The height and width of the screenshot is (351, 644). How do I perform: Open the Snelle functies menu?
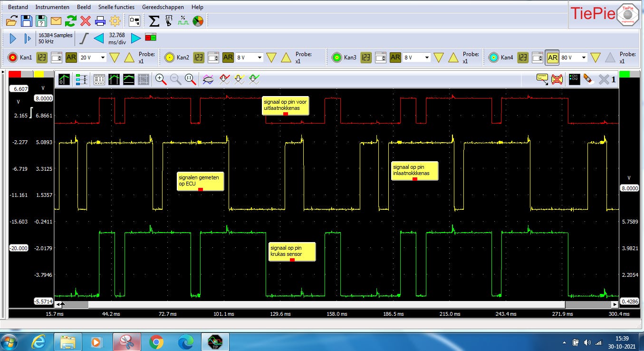click(116, 7)
